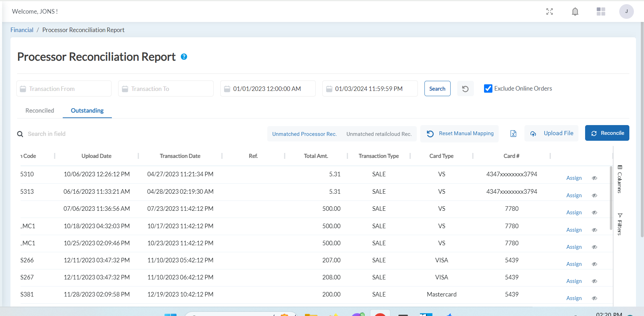Image resolution: width=644 pixels, height=316 pixels.
Task: Click Assign in row S381
Action: tap(574, 298)
